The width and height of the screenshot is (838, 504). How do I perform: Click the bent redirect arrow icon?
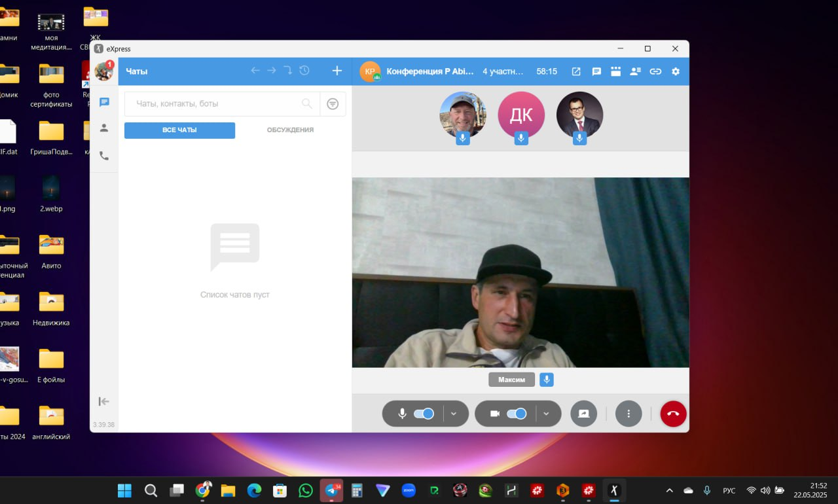(288, 71)
